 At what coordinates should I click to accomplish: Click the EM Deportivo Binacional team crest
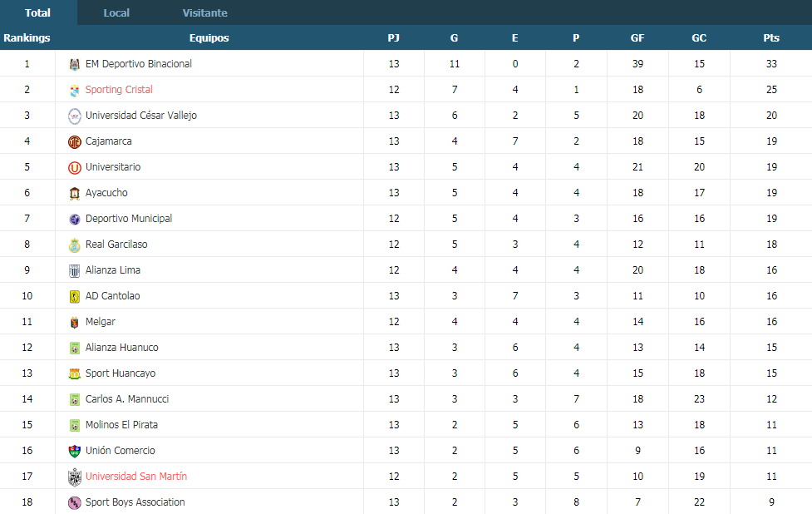(75, 64)
